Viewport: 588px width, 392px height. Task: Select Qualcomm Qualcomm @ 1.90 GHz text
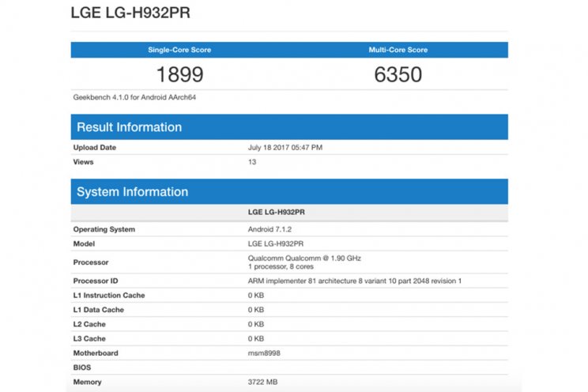pos(304,258)
